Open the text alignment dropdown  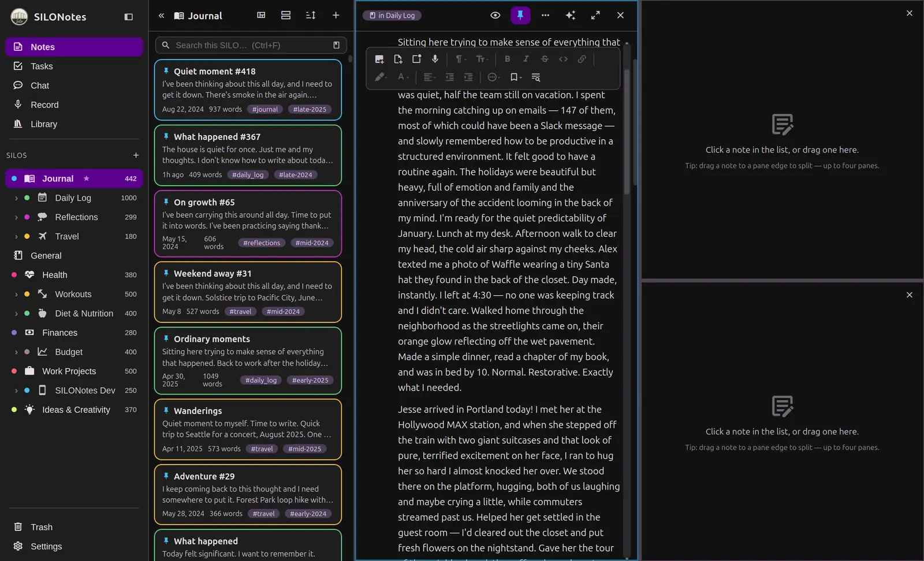(x=429, y=77)
